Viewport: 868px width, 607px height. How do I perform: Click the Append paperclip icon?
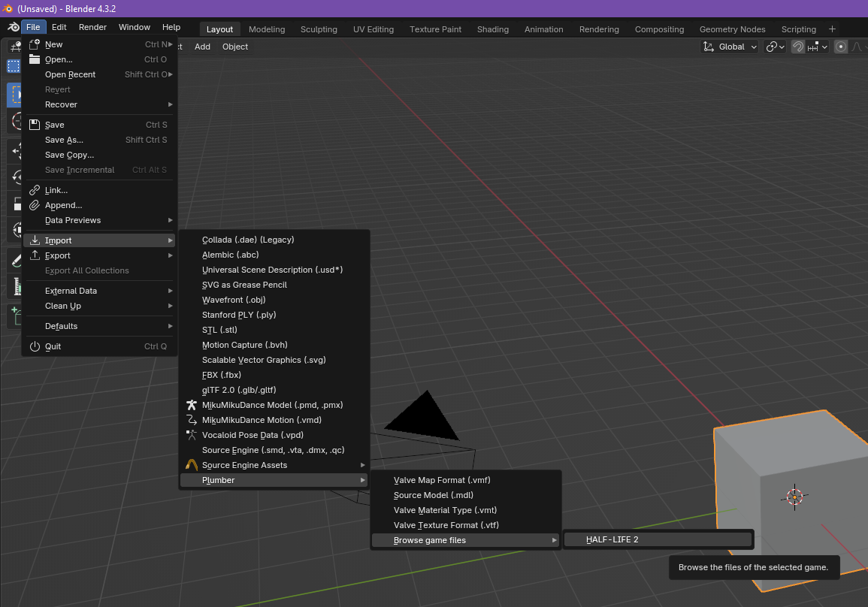pyautogui.click(x=34, y=205)
